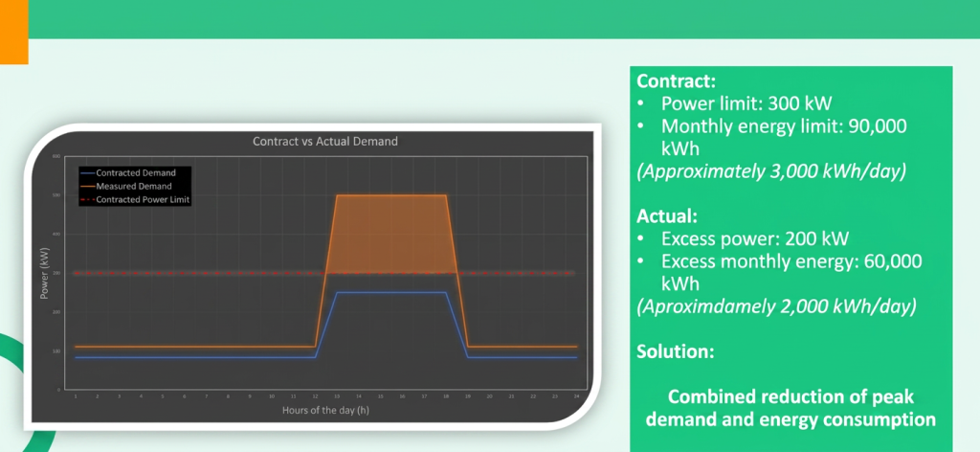Click the "Solution:" heading in the green panel

pos(675,351)
